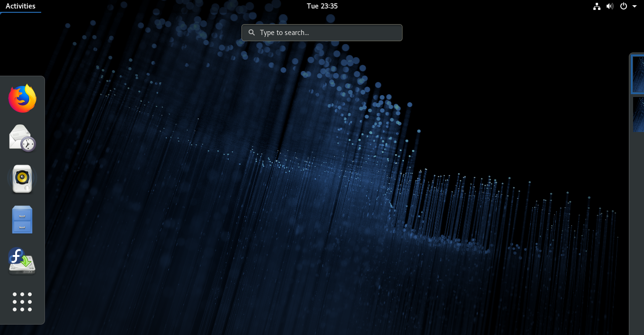Select the first workspace thumbnail

638,74
